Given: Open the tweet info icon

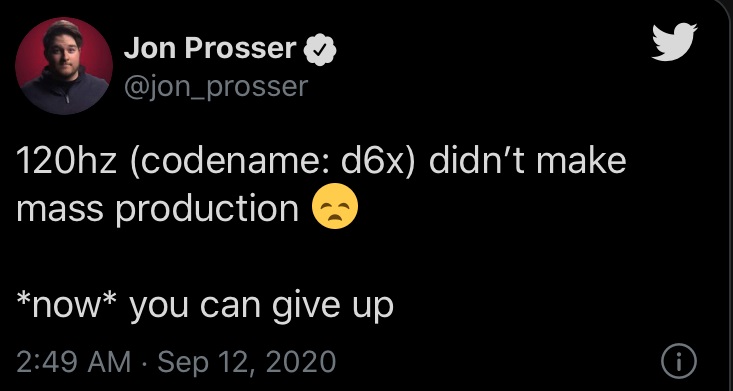Looking at the screenshot, I should [x=679, y=361].
